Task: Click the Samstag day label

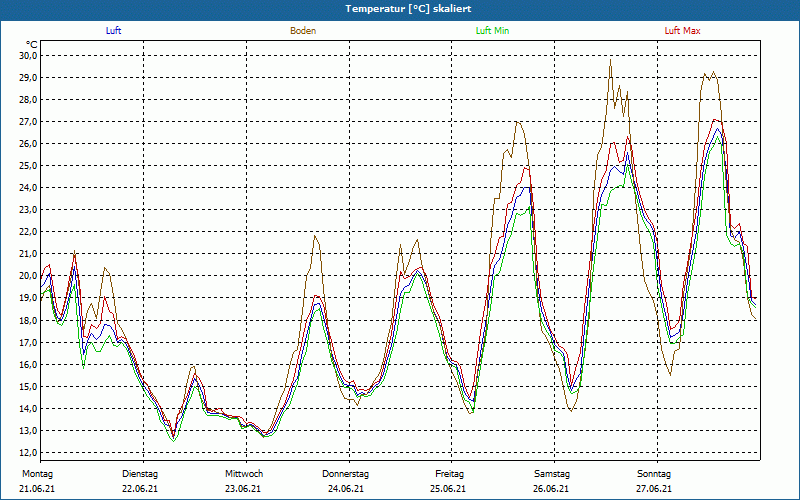Action: pos(552,474)
